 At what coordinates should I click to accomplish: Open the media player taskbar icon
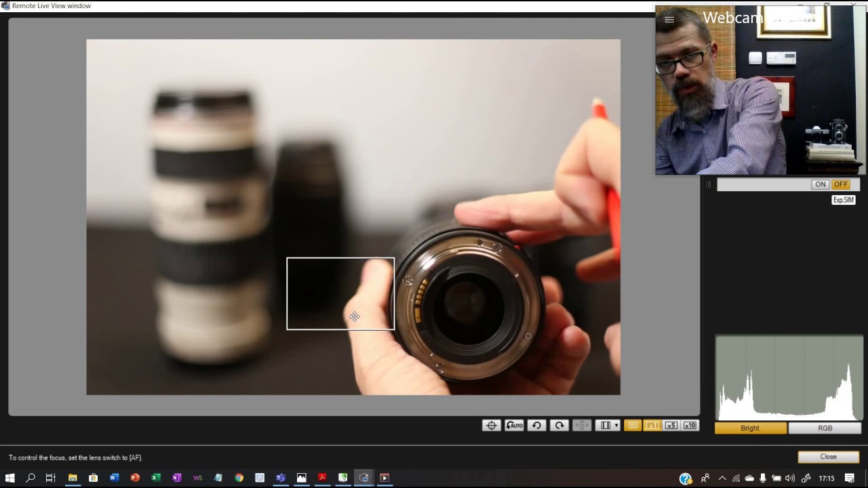[384, 478]
